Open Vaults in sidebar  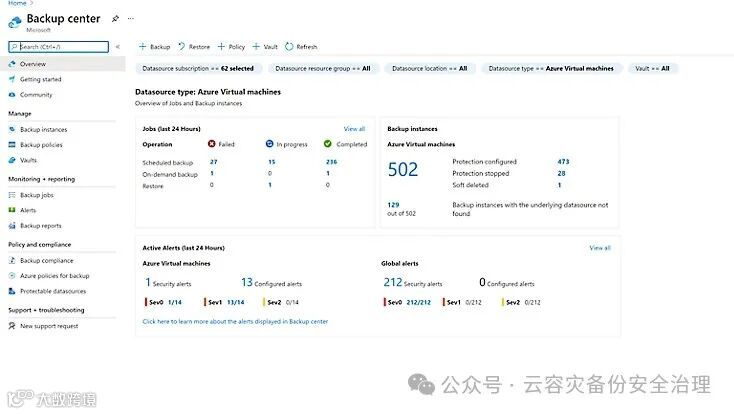tap(28, 160)
